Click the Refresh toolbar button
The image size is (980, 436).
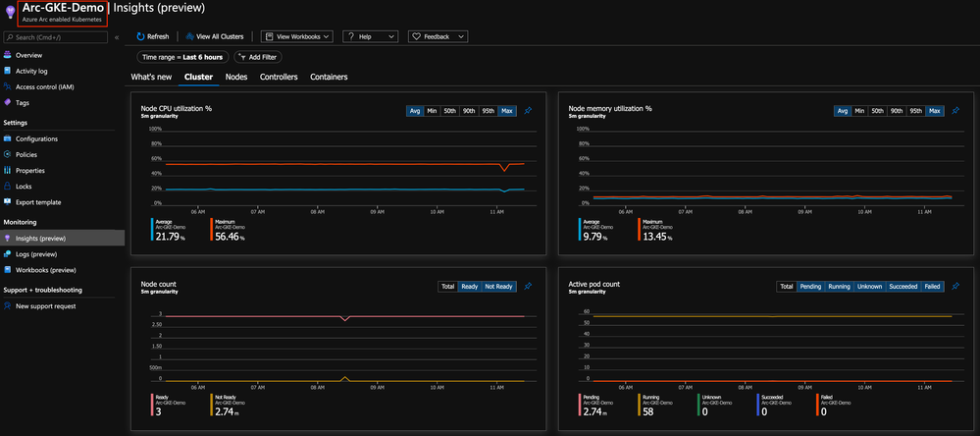coord(153,37)
